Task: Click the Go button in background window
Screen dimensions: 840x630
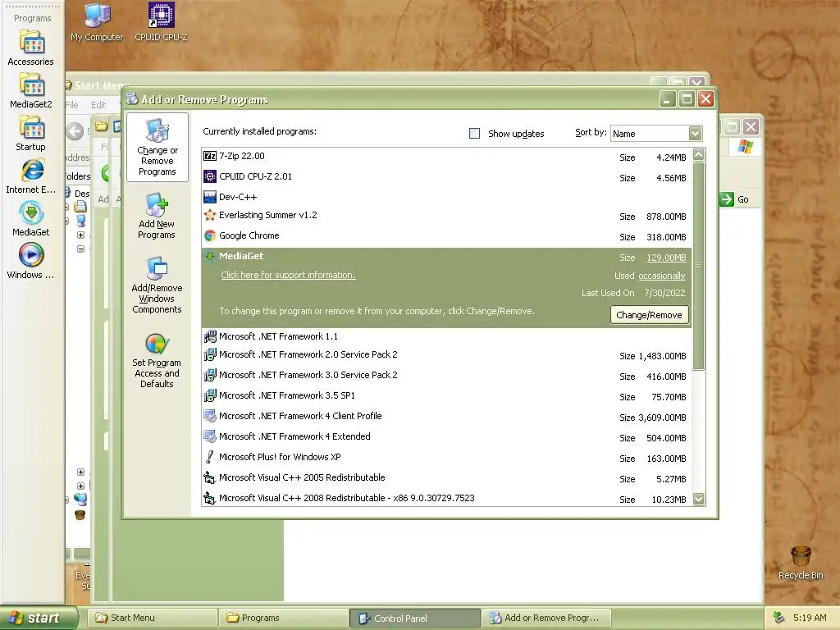Action: [x=734, y=199]
